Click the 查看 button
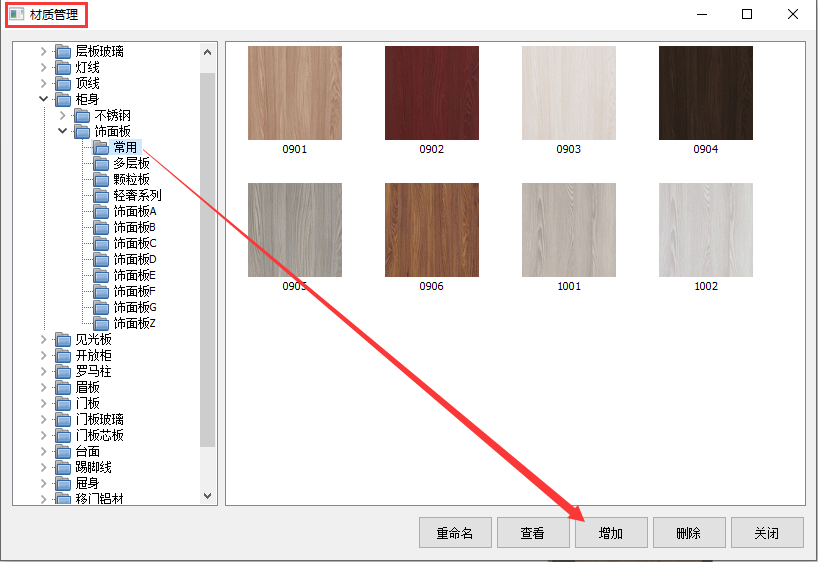Image resolution: width=818 pixels, height=562 pixels. 533,533
